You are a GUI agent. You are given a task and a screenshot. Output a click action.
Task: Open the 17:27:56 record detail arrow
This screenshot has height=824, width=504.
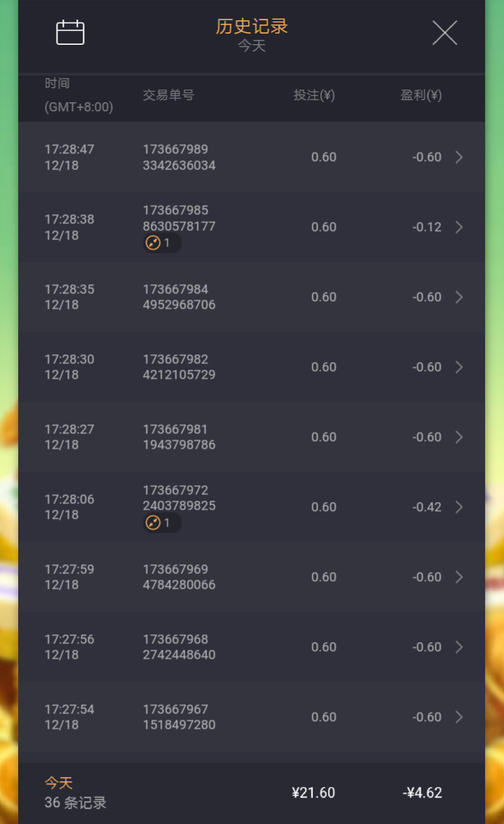click(x=459, y=647)
